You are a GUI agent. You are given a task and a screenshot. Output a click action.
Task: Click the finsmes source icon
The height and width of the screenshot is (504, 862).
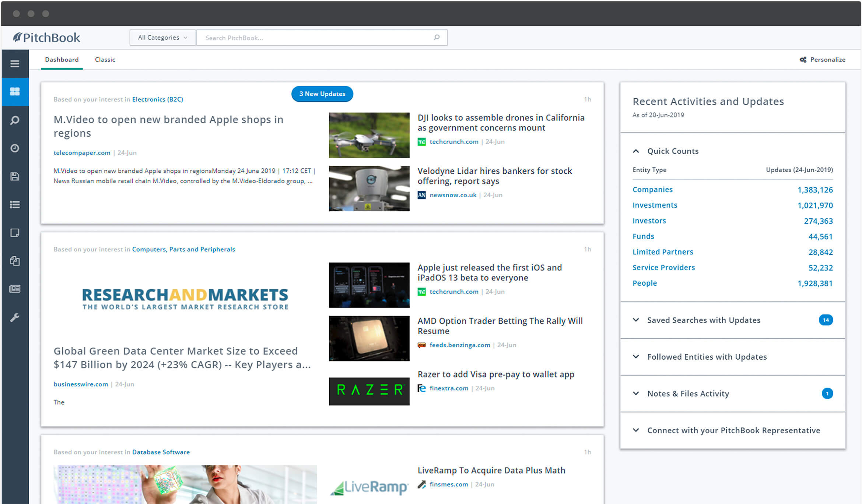coord(422,484)
